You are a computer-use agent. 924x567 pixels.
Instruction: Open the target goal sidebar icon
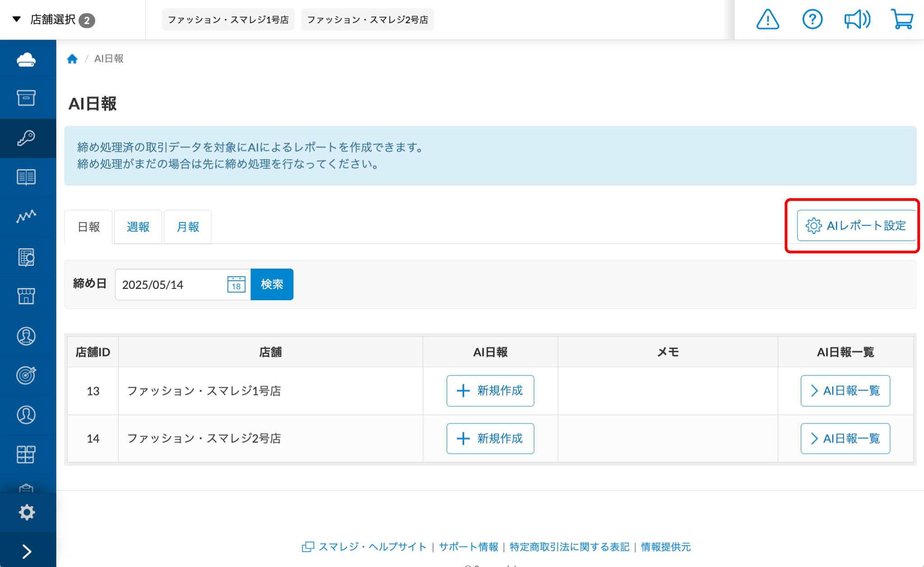(26, 375)
